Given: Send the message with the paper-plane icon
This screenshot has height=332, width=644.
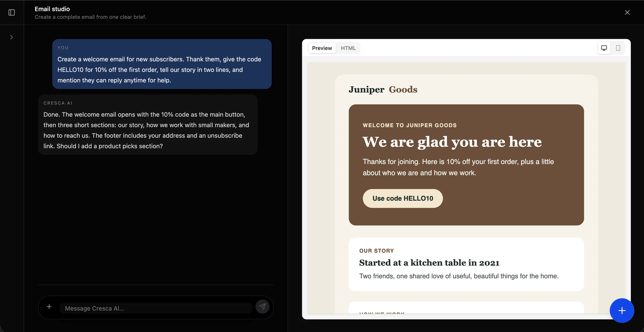Looking at the screenshot, I should (x=262, y=307).
